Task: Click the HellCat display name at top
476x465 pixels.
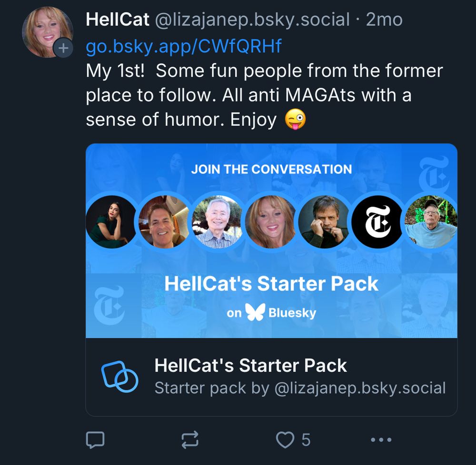Action: pos(115,20)
